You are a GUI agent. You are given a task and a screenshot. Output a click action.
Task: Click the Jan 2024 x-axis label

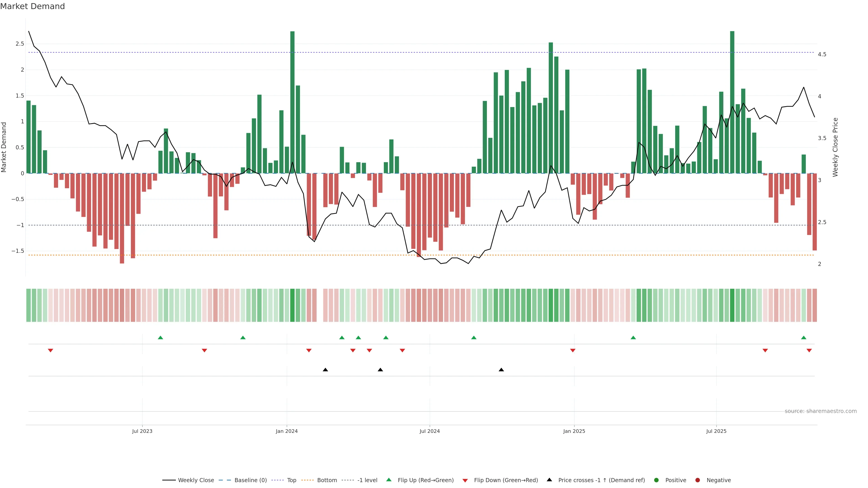[x=286, y=431]
